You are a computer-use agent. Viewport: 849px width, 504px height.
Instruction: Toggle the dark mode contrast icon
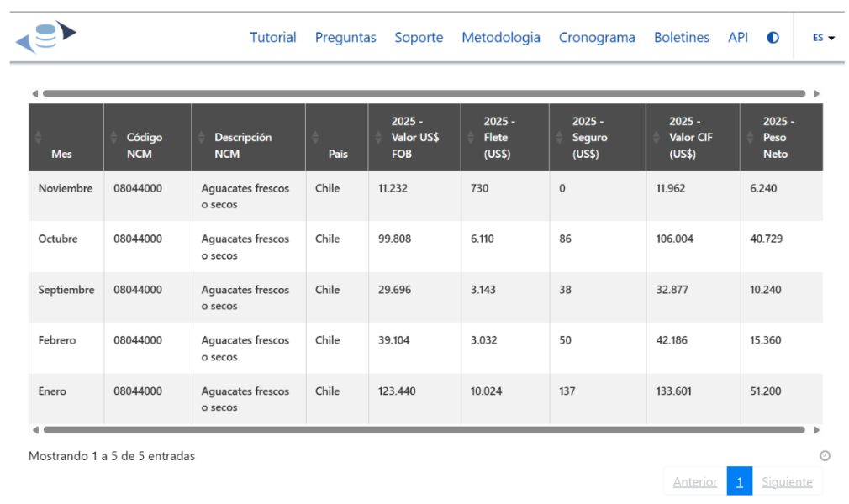pyautogui.click(x=773, y=38)
